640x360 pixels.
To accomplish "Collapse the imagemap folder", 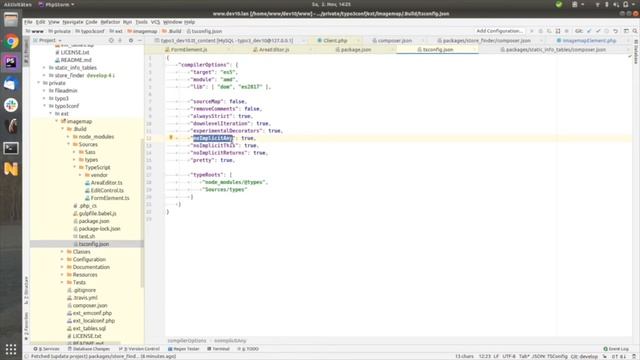I will pyautogui.click(x=57, y=121).
